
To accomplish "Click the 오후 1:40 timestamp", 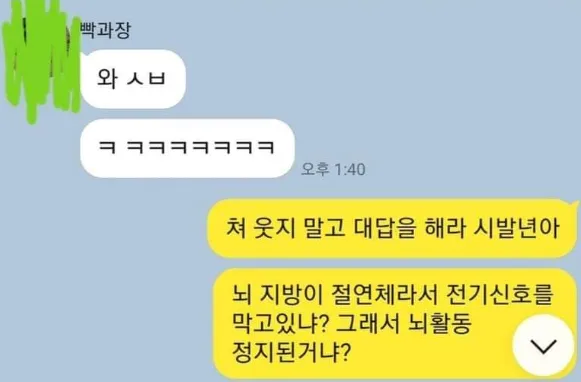I will (333, 169).
